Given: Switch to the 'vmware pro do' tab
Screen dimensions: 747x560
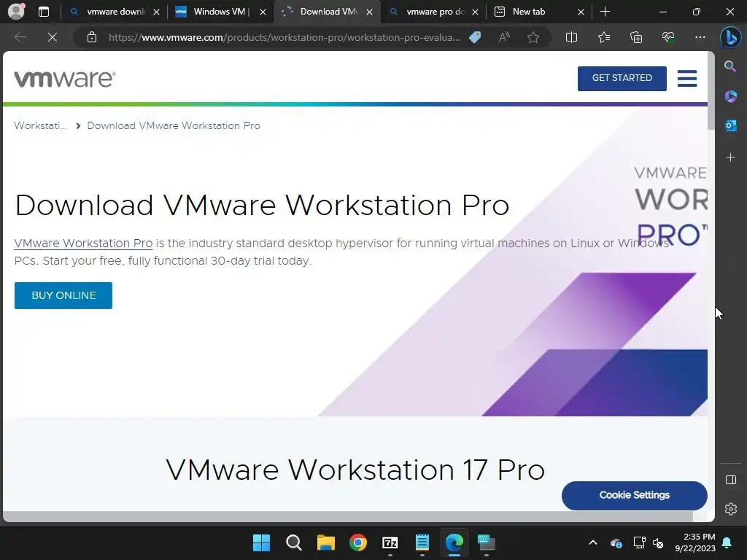Looking at the screenshot, I should (433, 12).
